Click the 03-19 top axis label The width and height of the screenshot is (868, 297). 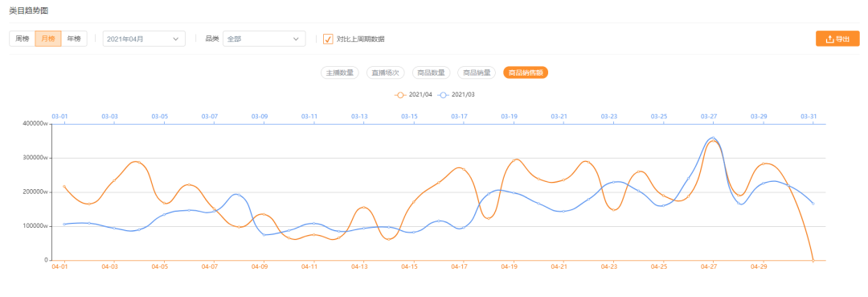510,117
